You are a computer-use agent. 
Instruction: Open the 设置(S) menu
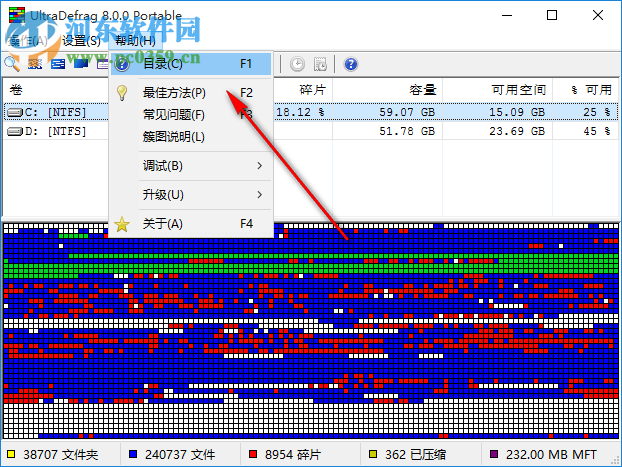pyautogui.click(x=81, y=40)
